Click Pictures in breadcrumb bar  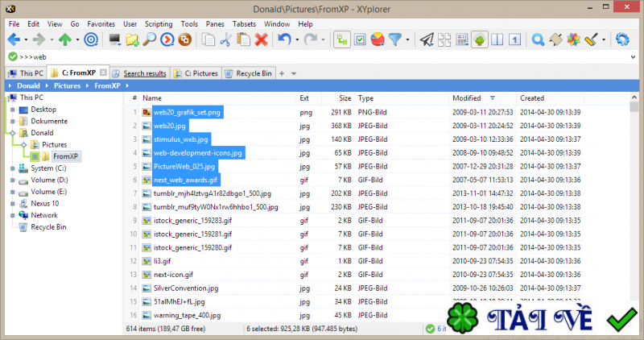click(67, 85)
